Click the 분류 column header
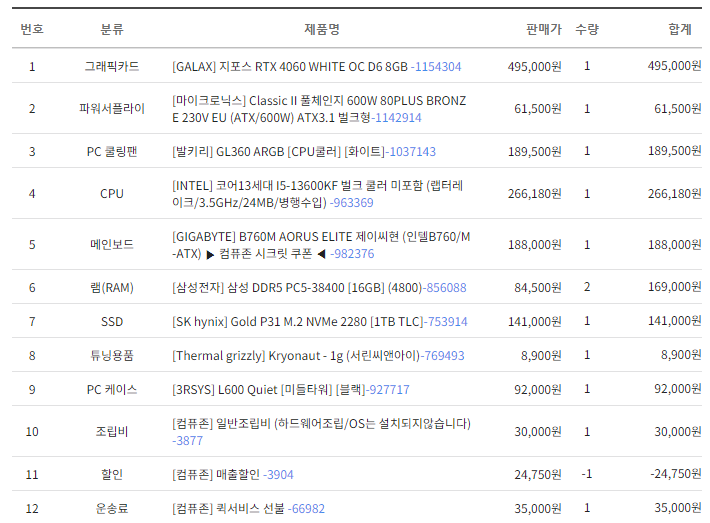Screen dimensions: 710x523 (112, 29)
